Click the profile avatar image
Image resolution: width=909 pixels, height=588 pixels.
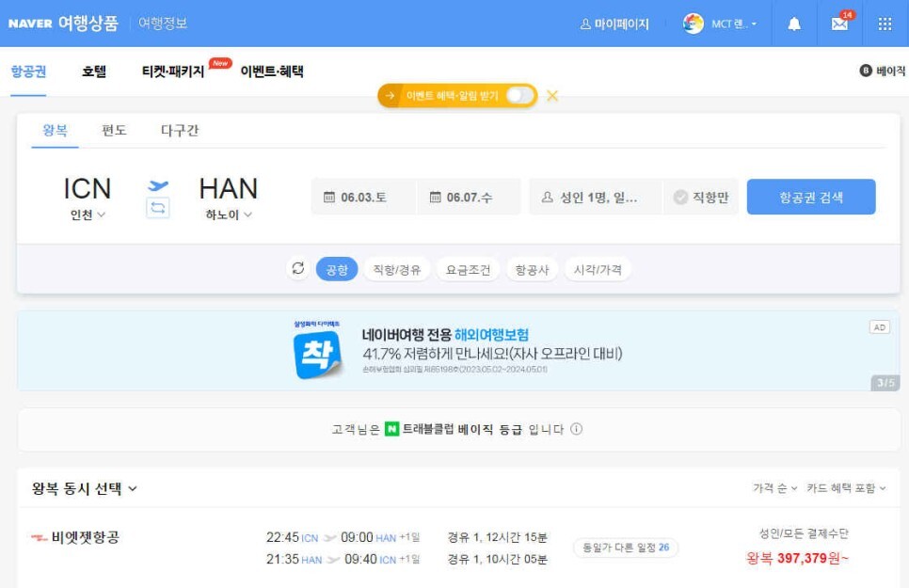coord(693,24)
